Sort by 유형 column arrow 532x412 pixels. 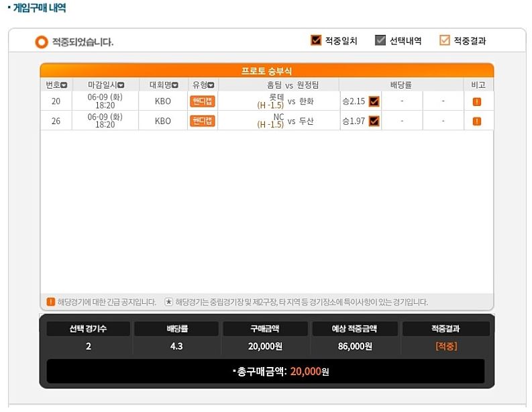coord(211,85)
